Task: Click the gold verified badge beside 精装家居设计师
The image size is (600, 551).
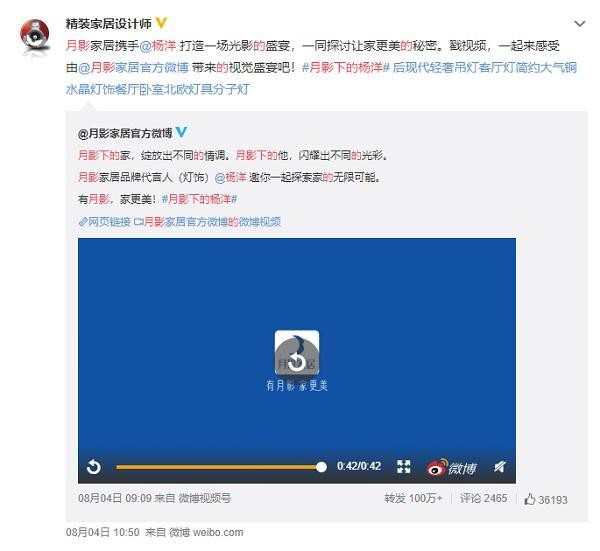Action: point(161,23)
